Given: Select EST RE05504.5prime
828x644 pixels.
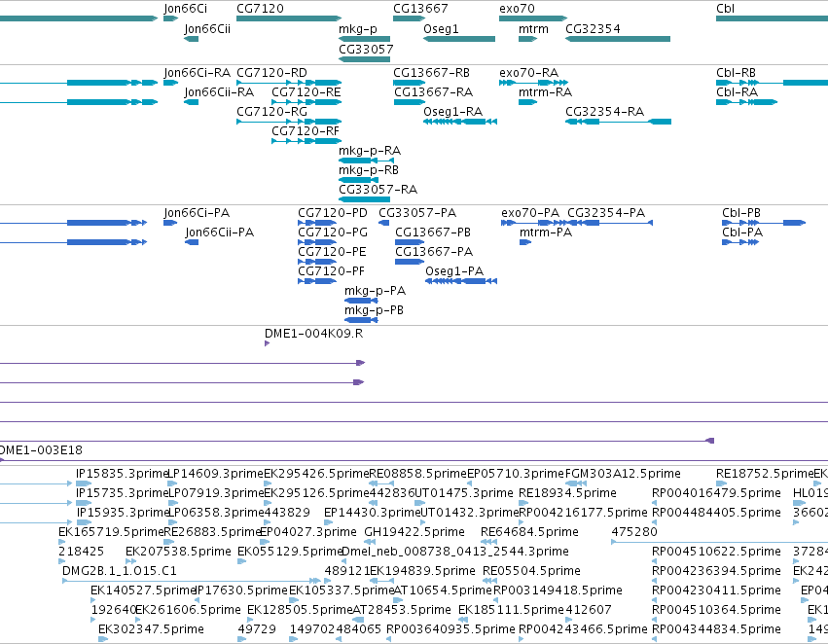Looking at the screenshot, I should click(531, 571).
